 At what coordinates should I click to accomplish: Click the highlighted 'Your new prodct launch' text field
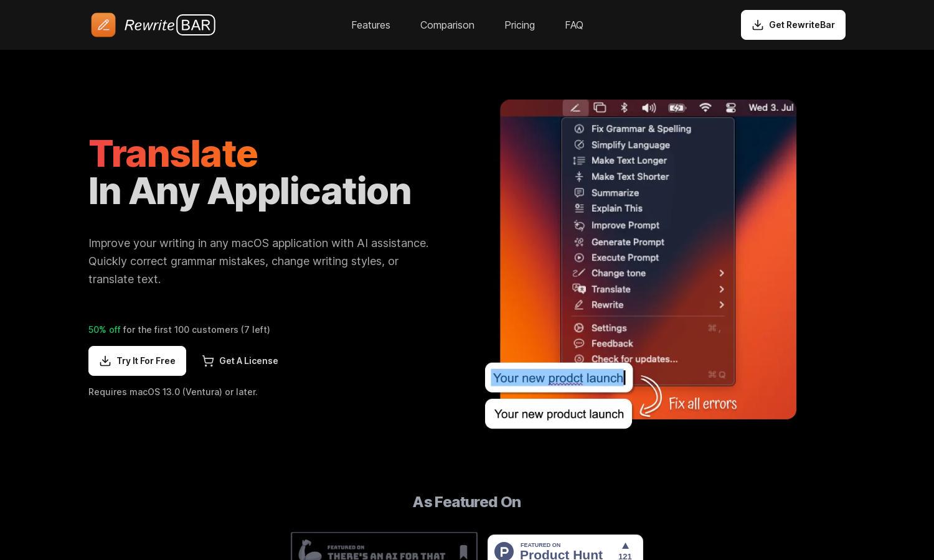(x=559, y=378)
